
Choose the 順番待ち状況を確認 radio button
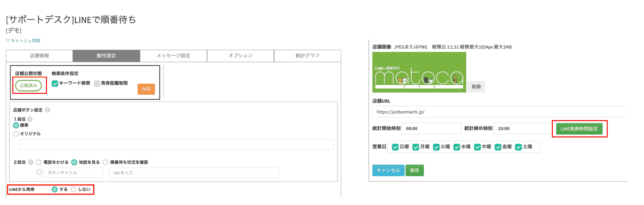(106, 162)
